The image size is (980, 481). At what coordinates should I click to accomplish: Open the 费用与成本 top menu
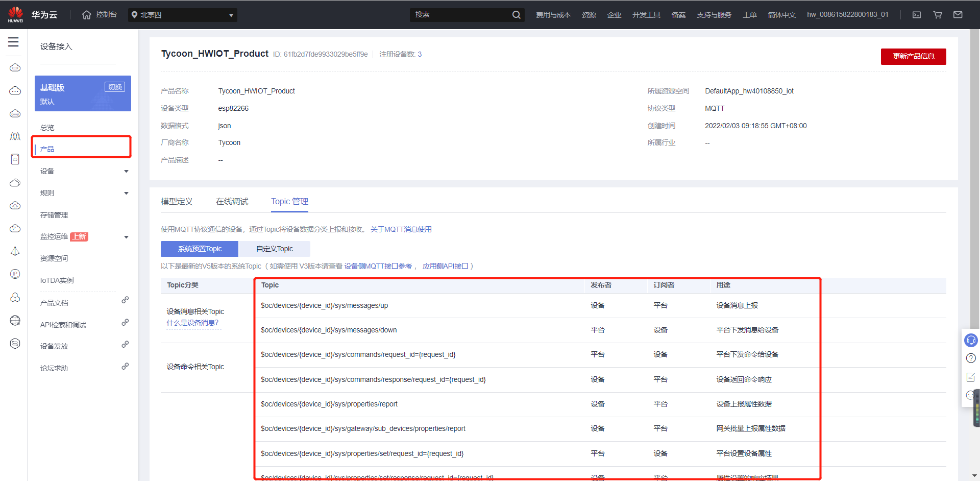553,15
